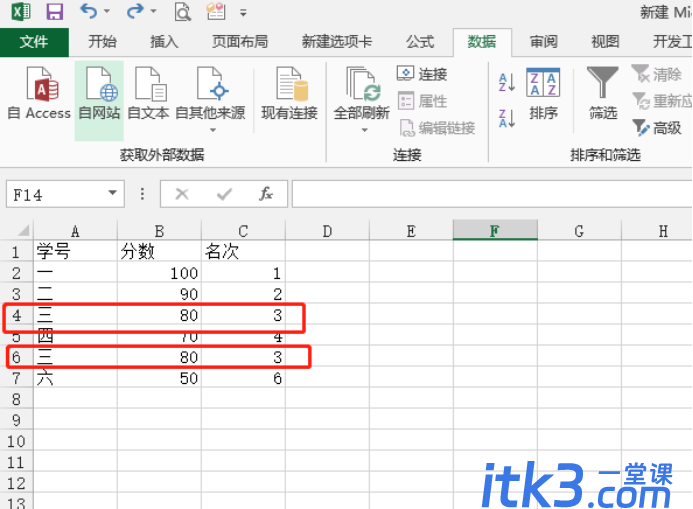The image size is (693, 509).
Task: Select cell containing 名次
Action: (243, 251)
